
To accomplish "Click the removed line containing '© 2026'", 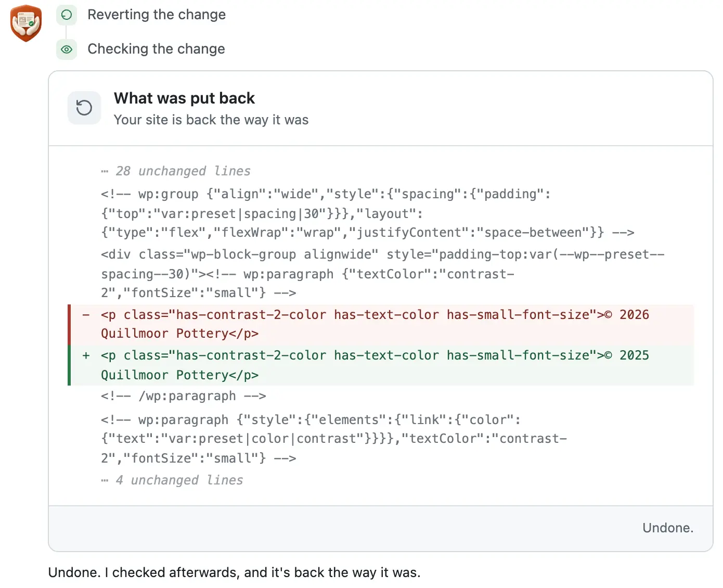I will [381, 324].
